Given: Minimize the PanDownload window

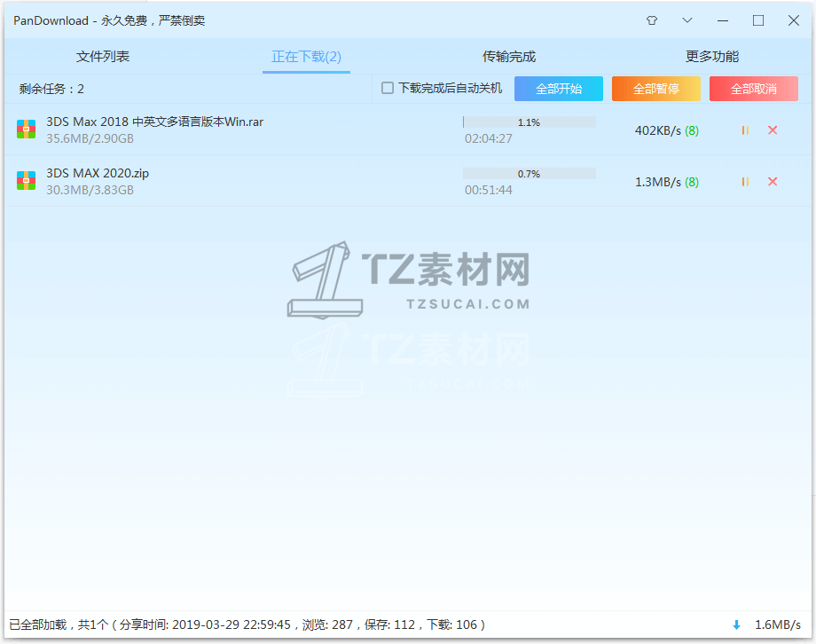Looking at the screenshot, I should pyautogui.click(x=723, y=20).
